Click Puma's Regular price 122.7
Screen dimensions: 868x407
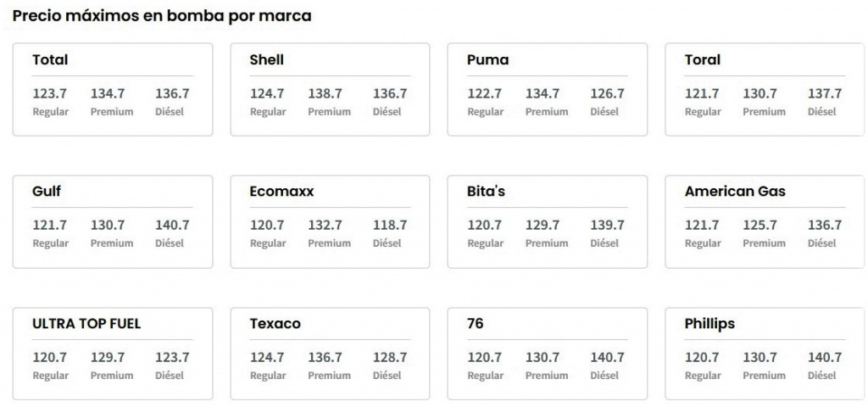(x=485, y=94)
